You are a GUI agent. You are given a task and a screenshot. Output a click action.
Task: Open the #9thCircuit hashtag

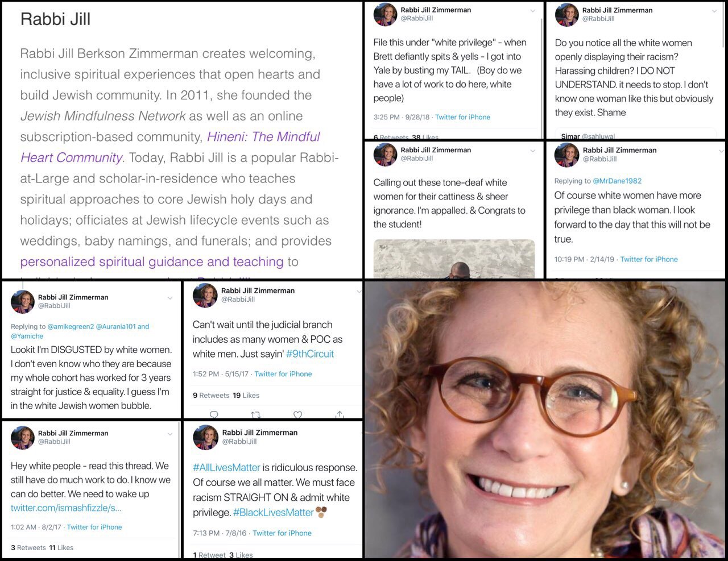click(310, 354)
